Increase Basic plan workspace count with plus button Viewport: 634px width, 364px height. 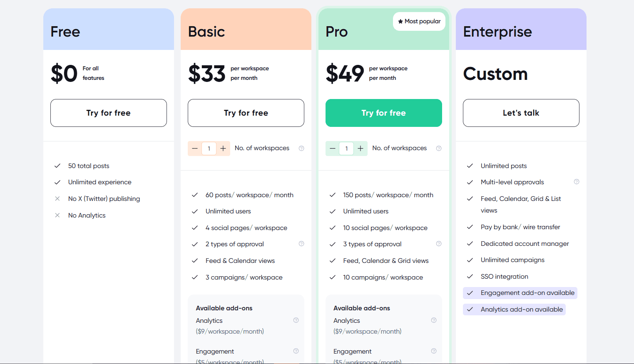(223, 148)
